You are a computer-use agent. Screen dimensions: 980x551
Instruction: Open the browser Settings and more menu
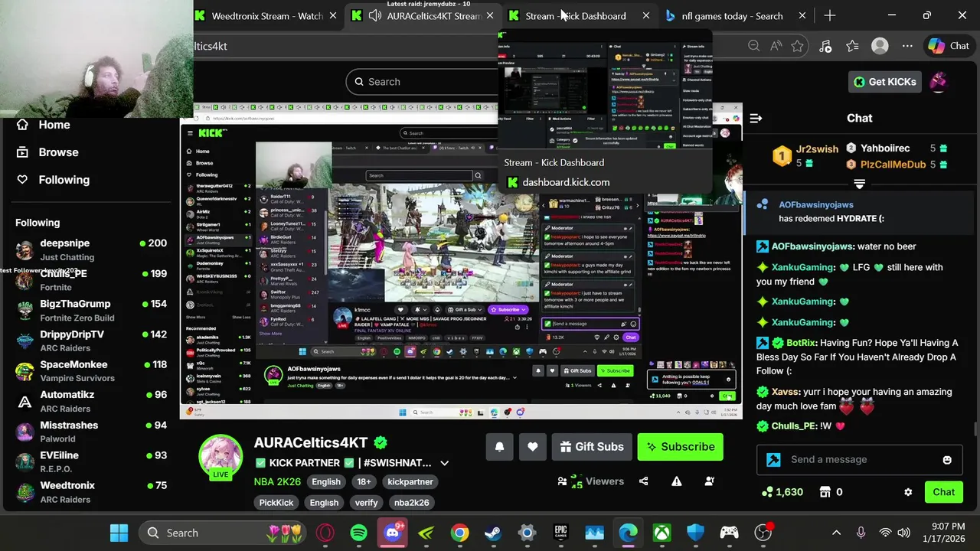coord(907,46)
